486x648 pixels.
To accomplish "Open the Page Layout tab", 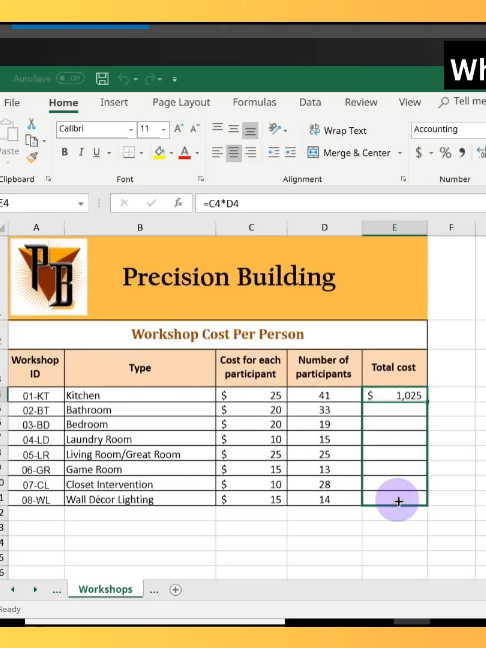I will 181,102.
